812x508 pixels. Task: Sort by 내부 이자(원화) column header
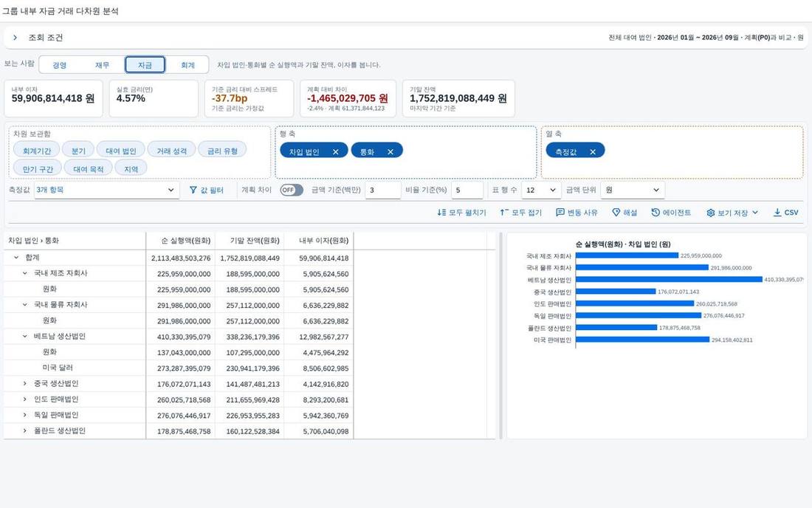point(318,241)
